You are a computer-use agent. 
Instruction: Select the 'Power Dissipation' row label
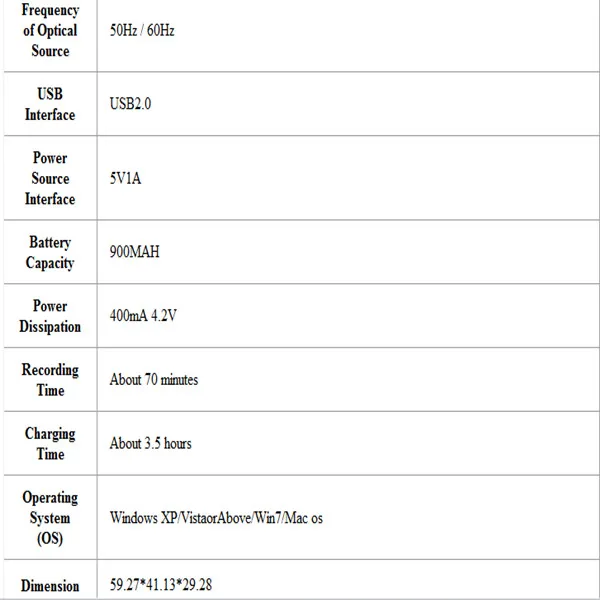pos(50,316)
